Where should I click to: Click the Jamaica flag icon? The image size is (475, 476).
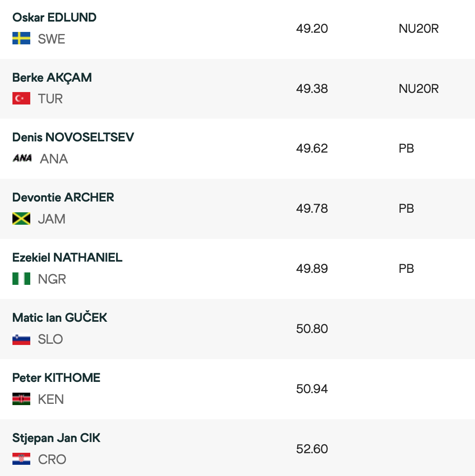click(21, 219)
